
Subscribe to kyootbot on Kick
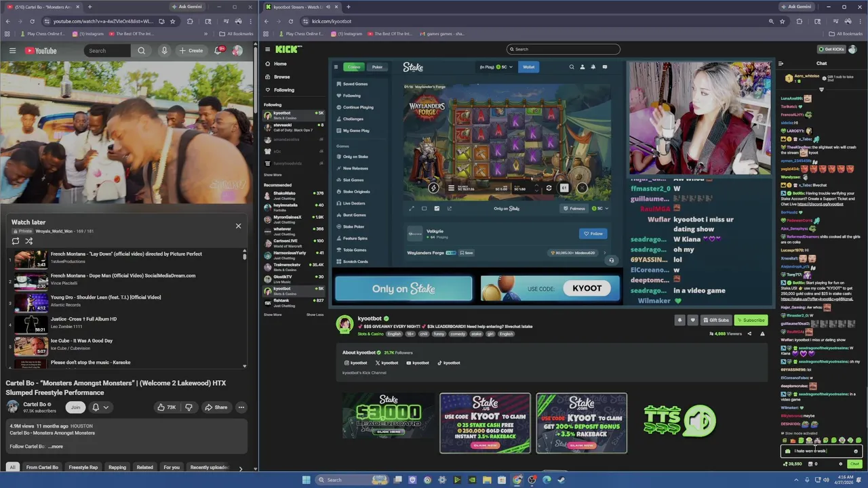coord(751,320)
